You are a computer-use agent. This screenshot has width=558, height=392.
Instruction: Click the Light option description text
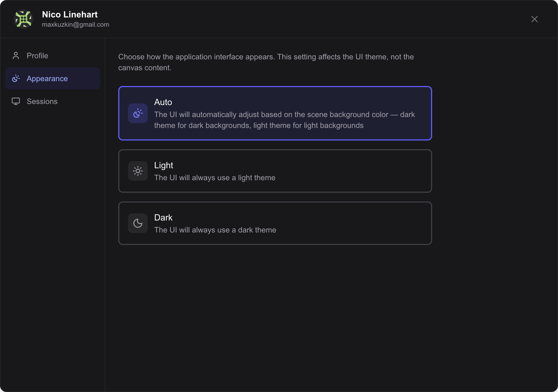click(x=215, y=177)
